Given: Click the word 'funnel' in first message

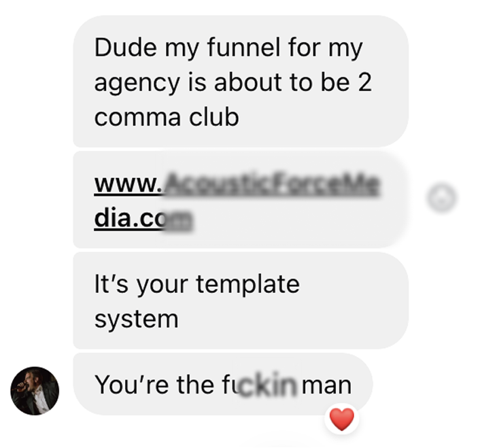Looking at the screenshot, I should pos(243,48).
